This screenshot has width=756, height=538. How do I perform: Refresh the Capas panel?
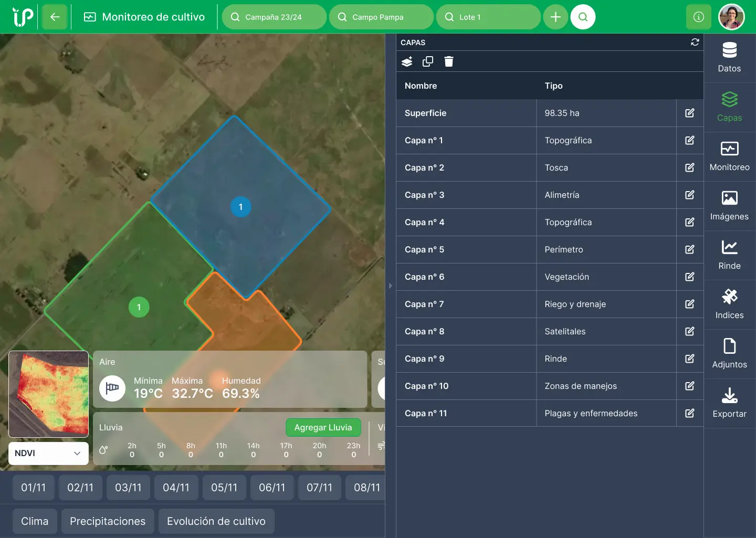pos(695,42)
